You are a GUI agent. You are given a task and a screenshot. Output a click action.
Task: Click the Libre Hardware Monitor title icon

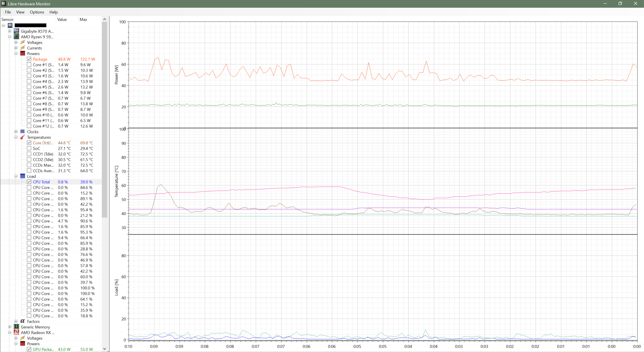coord(4,4)
